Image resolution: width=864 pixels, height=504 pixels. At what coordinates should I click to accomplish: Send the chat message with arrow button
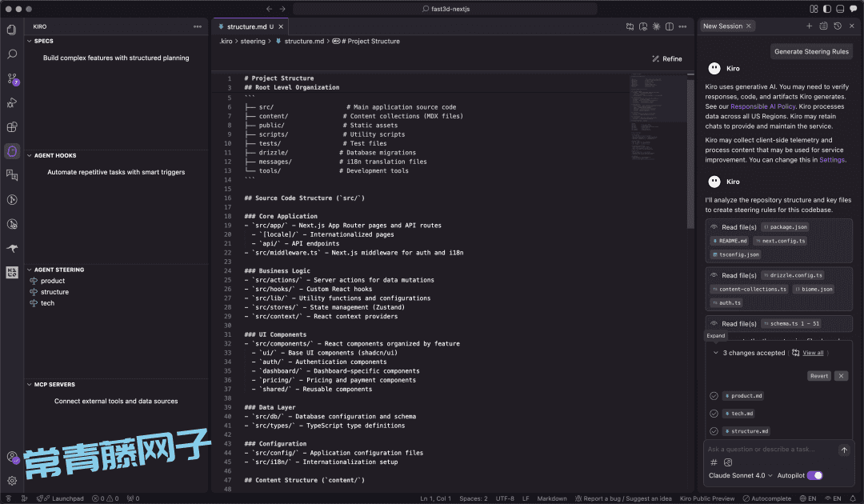(844, 450)
